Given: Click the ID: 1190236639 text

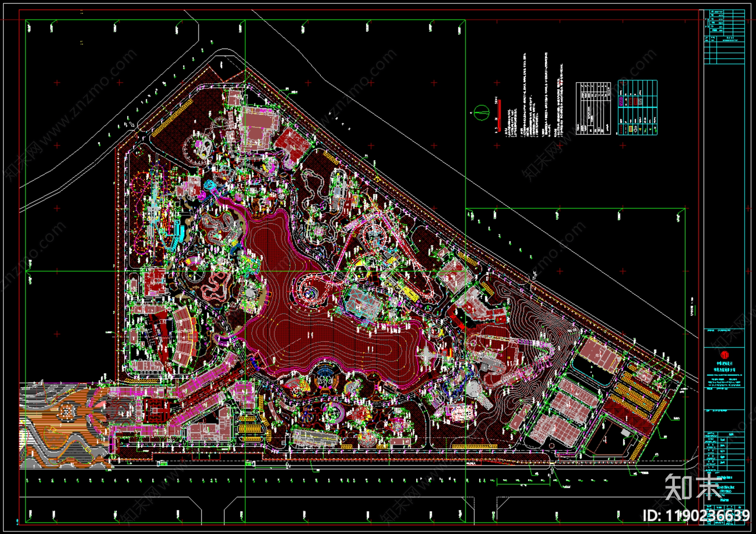Looking at the screenshot, I should [696, 516].
